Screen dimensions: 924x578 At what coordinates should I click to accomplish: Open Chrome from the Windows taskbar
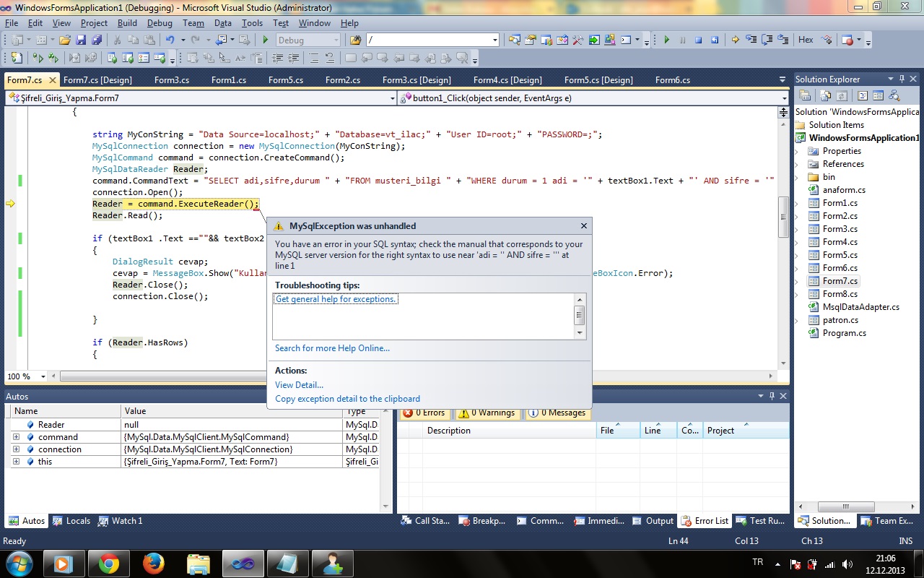[x=109, y=564]
